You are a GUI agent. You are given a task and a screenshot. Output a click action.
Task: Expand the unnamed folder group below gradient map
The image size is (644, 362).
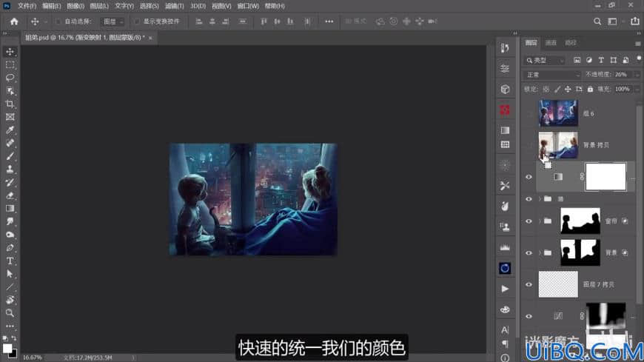[x=540, y=199]
